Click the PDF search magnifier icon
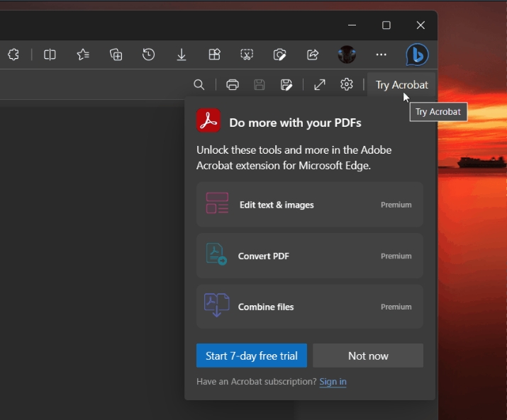Screen dimensions: 507x420 (x=199, y=85)
